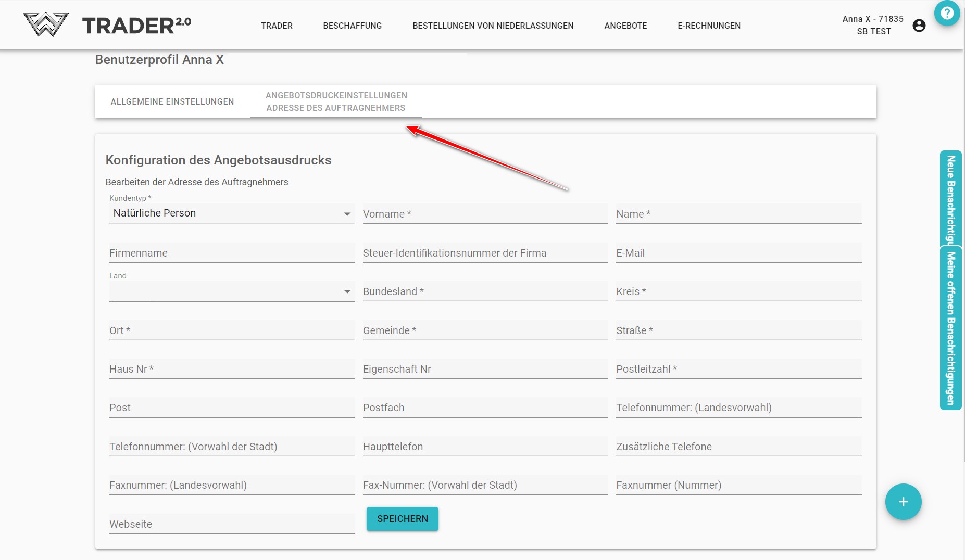The height and width of the screenshot is (560, 965).
Task: Click the Angebote menu item
Action: coord(625,26)
